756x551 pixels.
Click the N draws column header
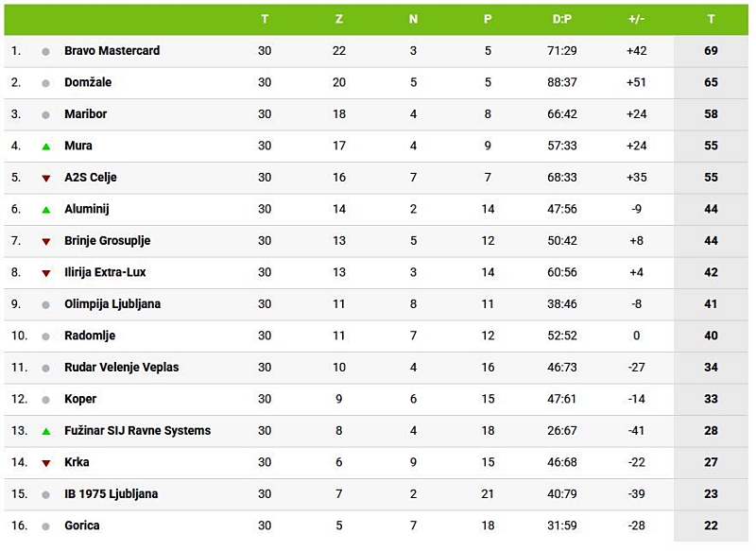pos(413,19)
